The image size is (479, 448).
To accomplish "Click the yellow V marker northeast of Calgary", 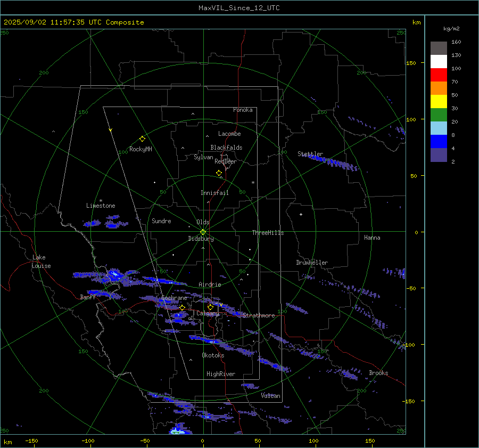I will pyautogui.click(x=221, y=305).
